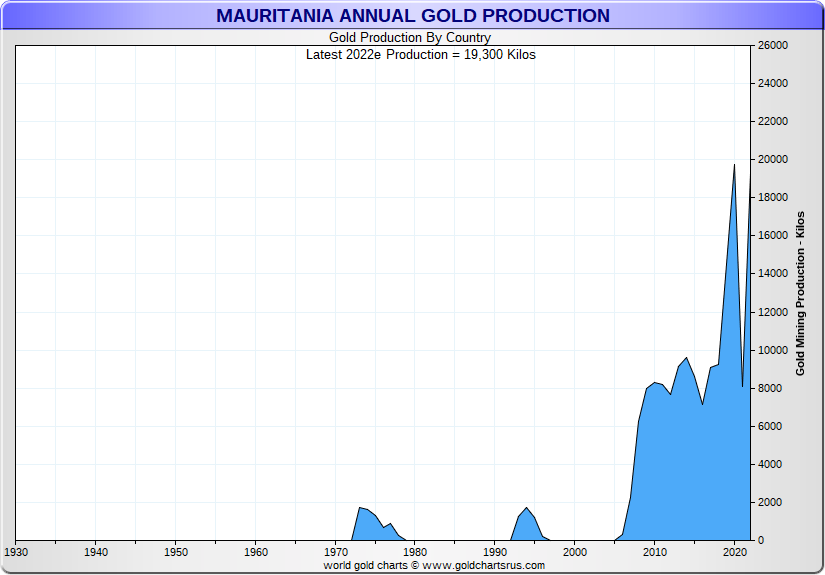Image resolution: width=825 pixels, height=575 pixels.
Task: Click the 26000 y-axis tick label
Action: tap(774, 46)
